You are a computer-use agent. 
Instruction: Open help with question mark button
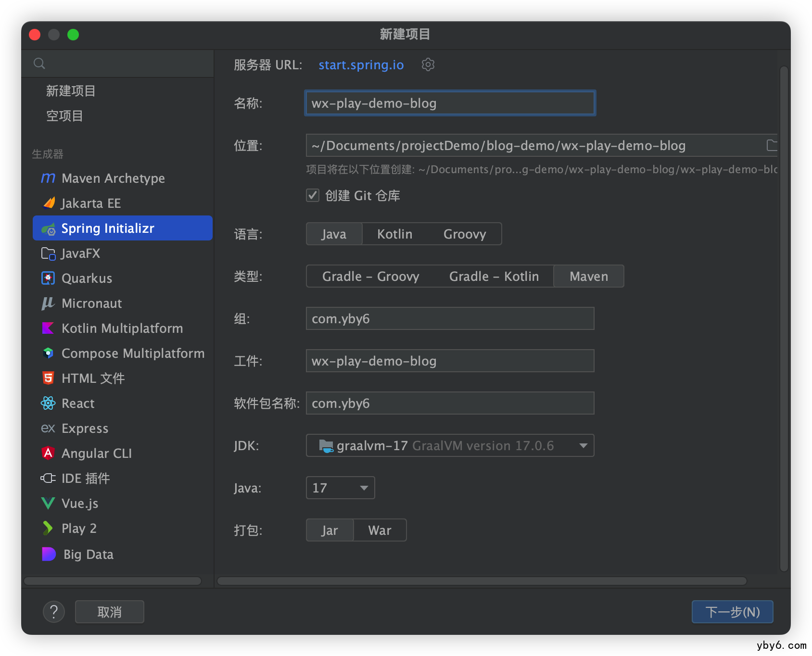pos(54,612)
